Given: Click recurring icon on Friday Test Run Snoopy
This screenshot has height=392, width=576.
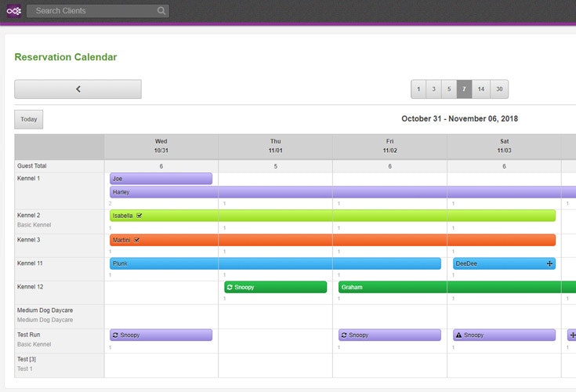Looking at the screenshot, I should click(344, 335).
